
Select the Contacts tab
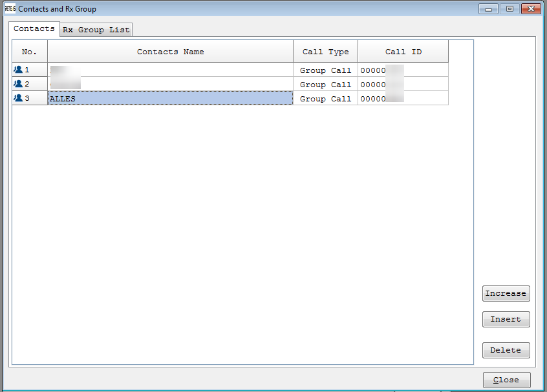[34, 29]
